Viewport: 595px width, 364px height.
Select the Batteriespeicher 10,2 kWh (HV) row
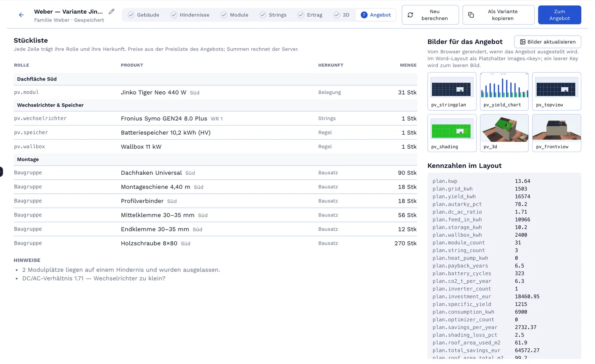click(x=215, y=133)
